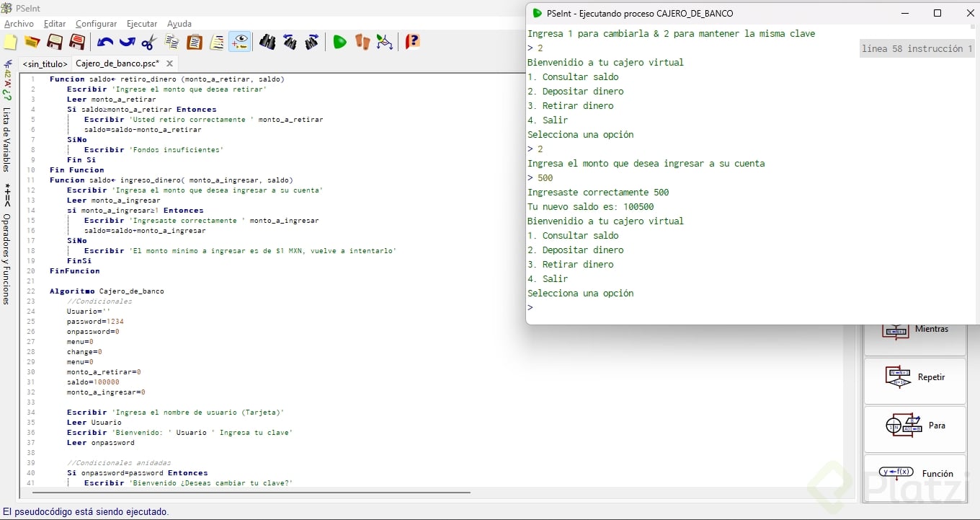Redo the edit with the blue arrow
This screenshot has height=520, width=980.
[128, 42]
